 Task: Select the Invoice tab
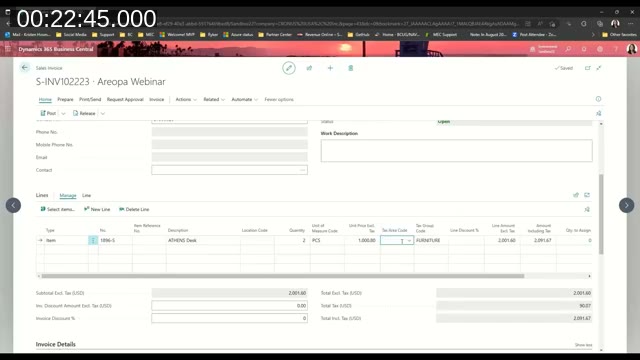click(x=157, y=100)
